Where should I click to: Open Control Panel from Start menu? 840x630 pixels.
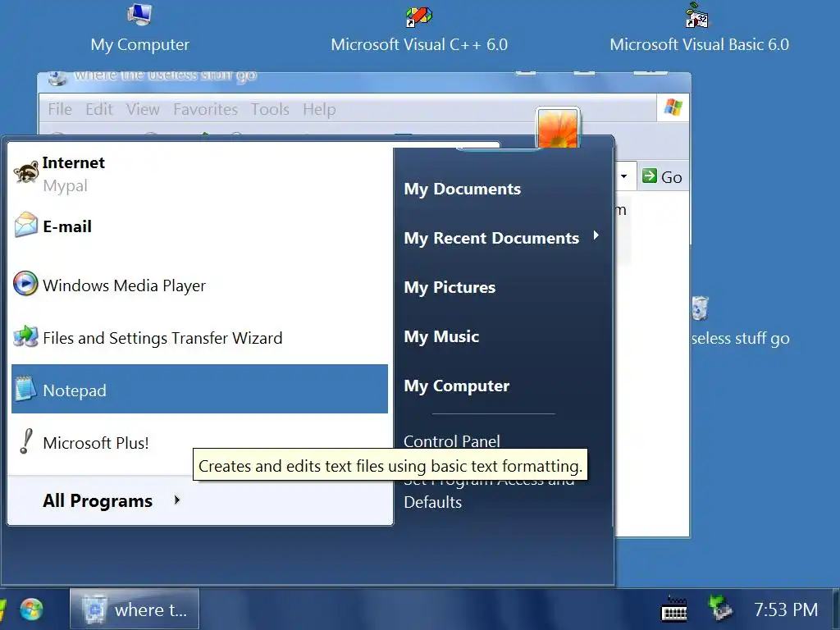tap(452, 441)
